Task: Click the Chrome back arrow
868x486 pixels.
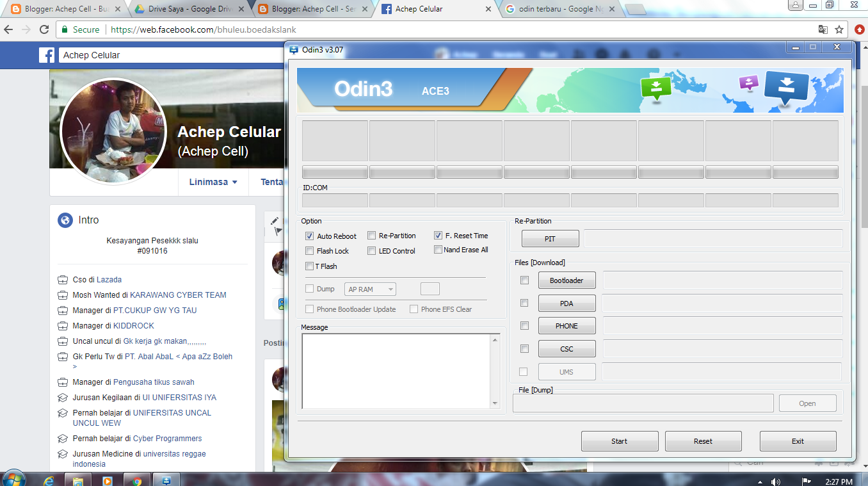Action: pos(9,29)
